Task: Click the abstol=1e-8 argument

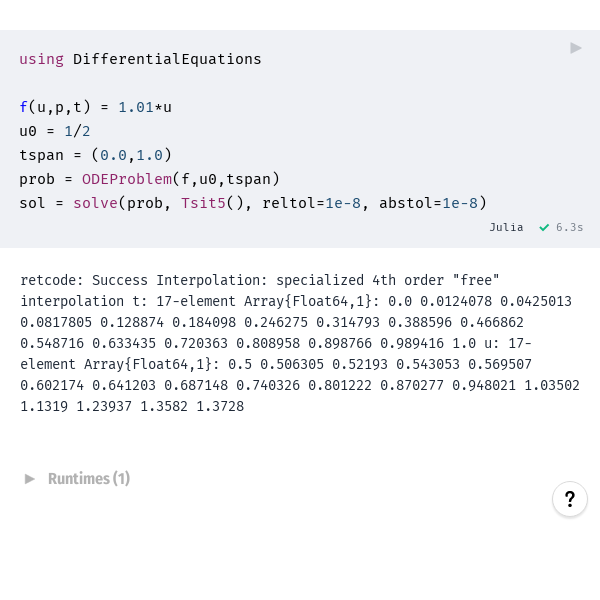Action: [x=429, y=203]
